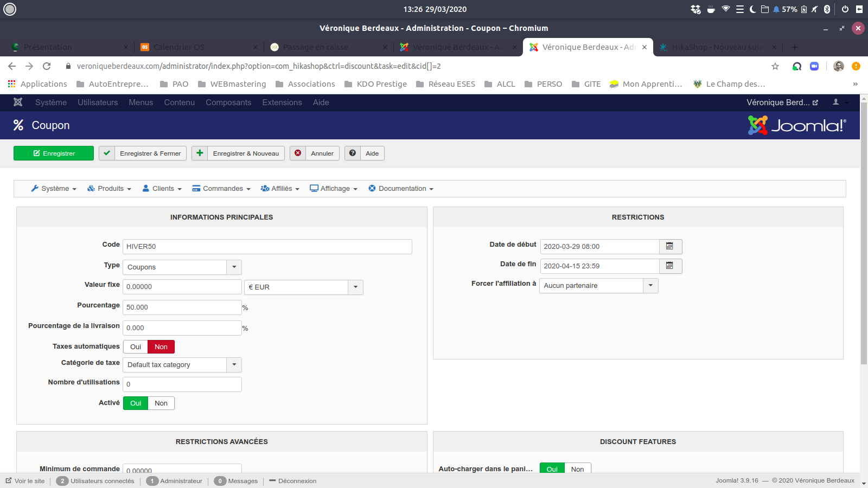This screenshot has height=488, width=868.
Task: Open the EUR currency dropdown
Action: (355, 287)
